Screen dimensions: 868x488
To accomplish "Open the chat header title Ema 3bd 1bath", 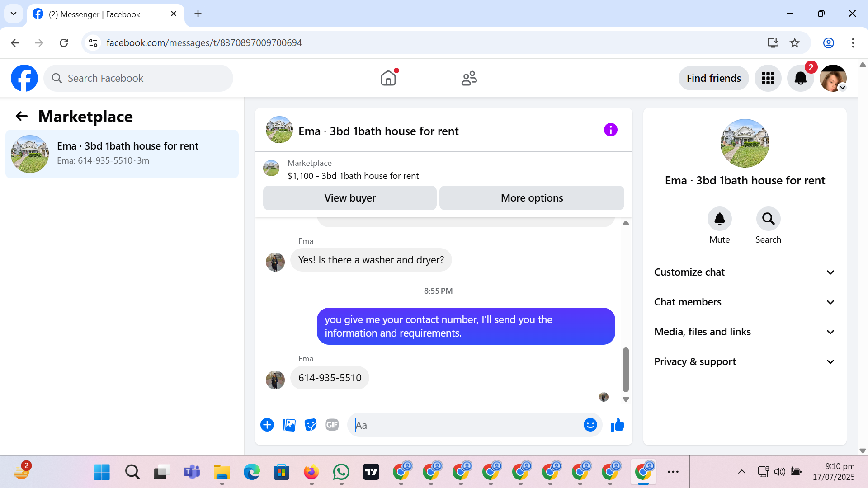I will point(378,131).
